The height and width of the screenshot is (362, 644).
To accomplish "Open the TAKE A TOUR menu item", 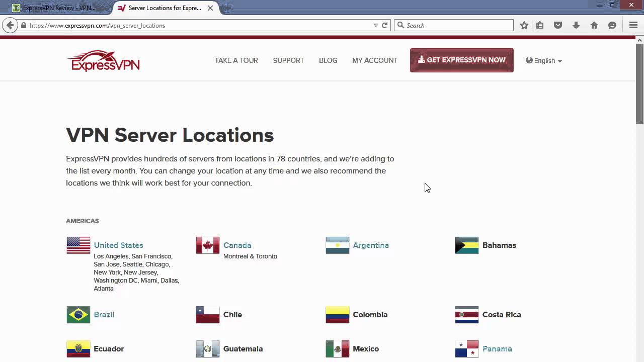I will [236, 60].
